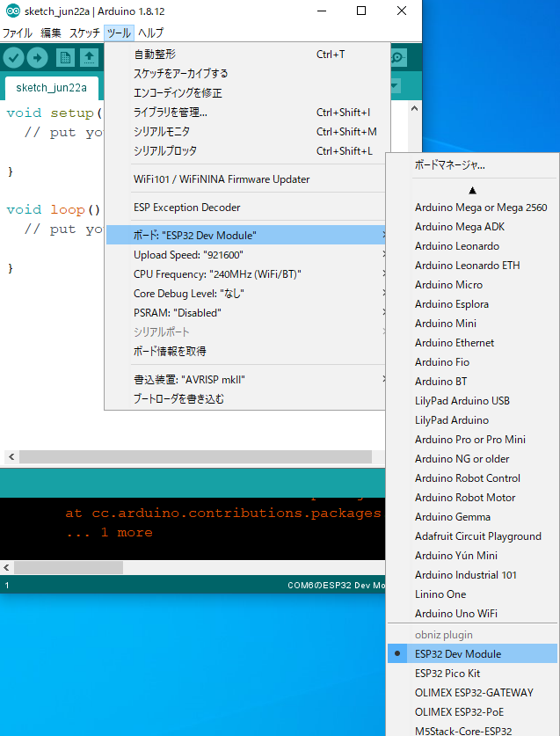Click the up-triangle scroll arrow in board list

click(x=472, y=189)
